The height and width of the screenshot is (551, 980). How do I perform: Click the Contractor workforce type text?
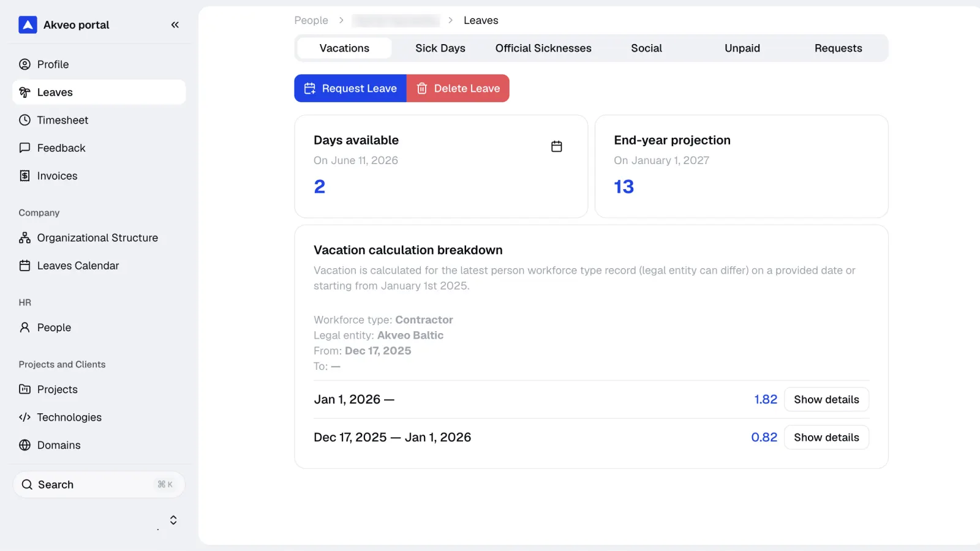coord(424,320)
